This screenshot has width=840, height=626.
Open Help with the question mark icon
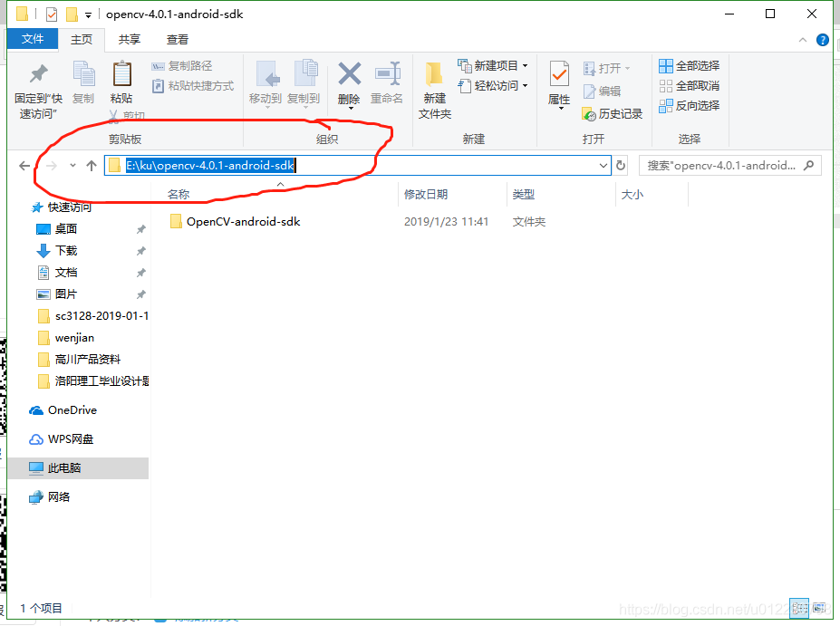(822, 40)
